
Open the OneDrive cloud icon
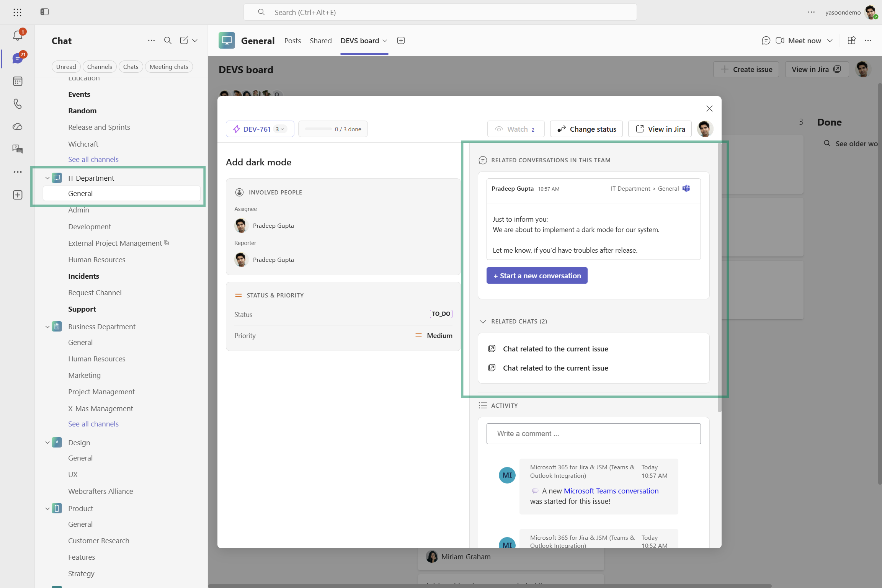[x=18, y=126]
